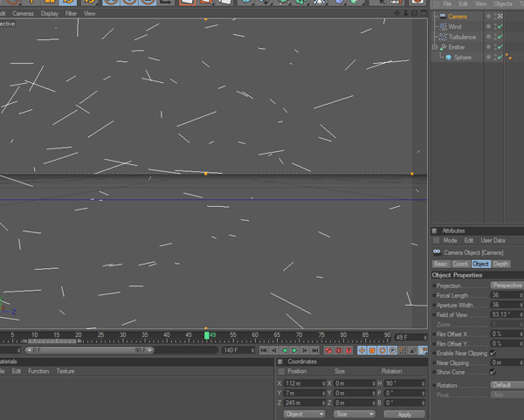
Task: Click the record keyframe button
Action: (x=329, y=350)
